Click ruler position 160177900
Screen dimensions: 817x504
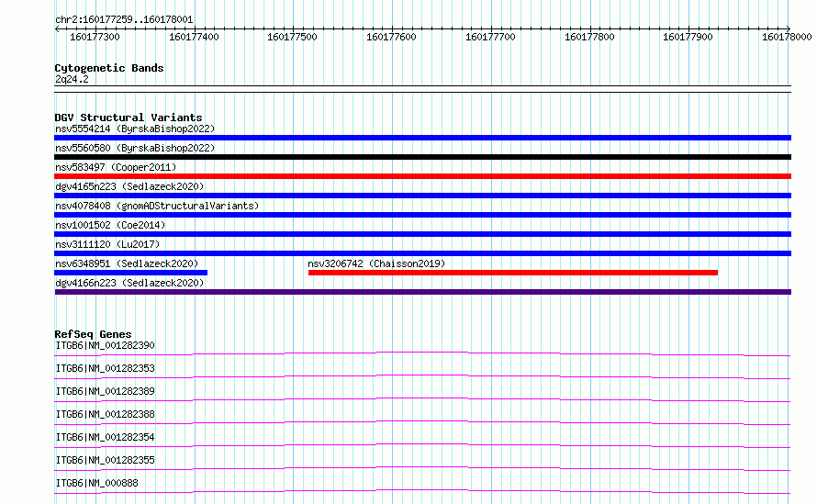(688, 37)
